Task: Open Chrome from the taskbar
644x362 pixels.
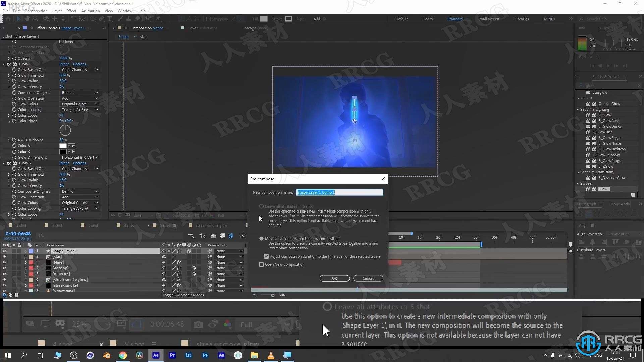Action: (123, 355)
